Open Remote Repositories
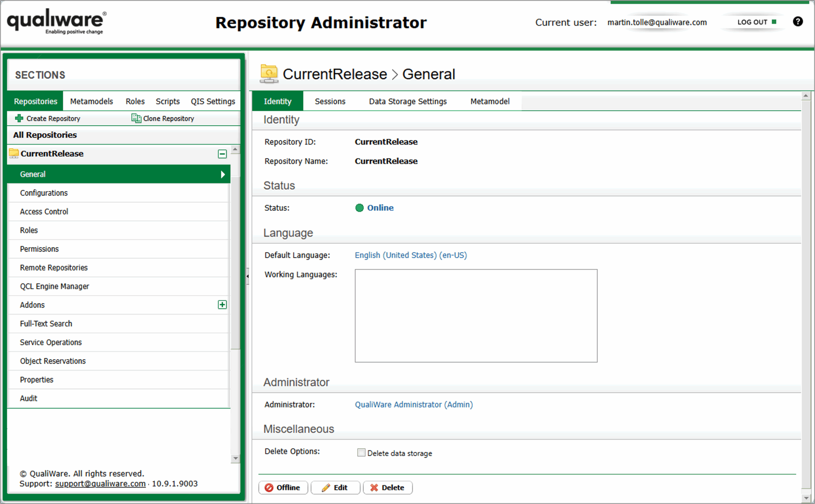 pyautogui.click(x=119, y=268)
